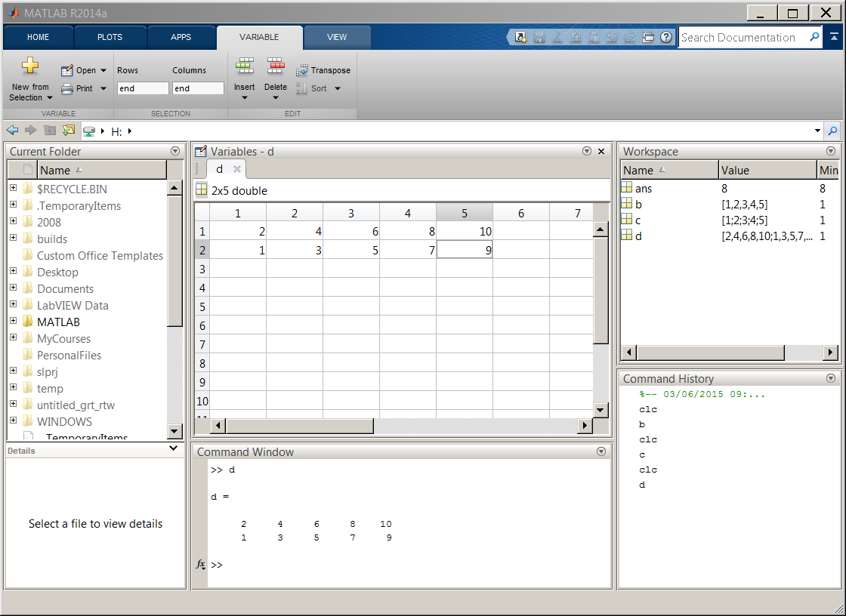The width and height of the screenshot is (846, 616).
Task: Open the New from Selection dropdown arrow
Action: tap(50, 97)
